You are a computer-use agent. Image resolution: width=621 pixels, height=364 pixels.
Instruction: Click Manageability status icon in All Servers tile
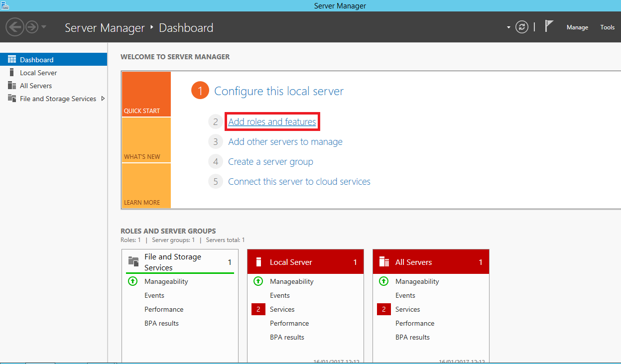tap(383, 281)
